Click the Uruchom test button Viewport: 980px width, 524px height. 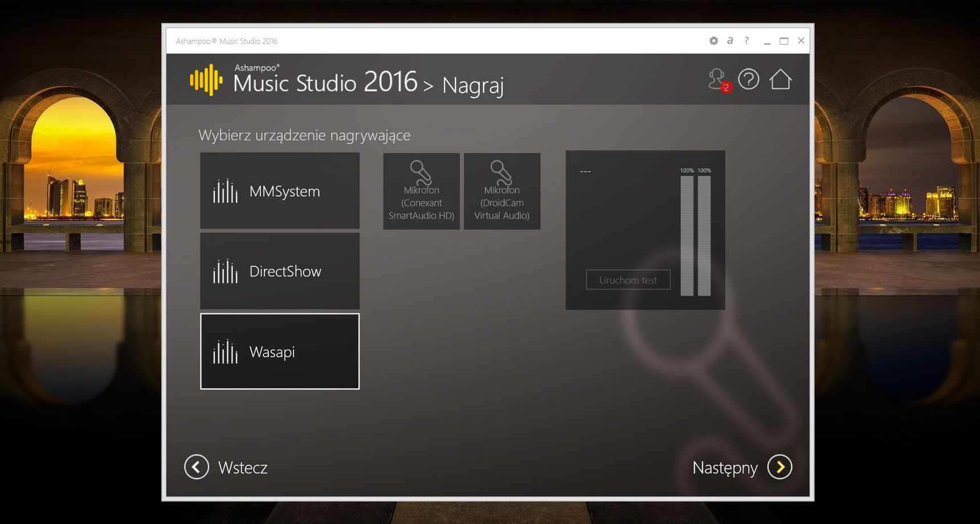pos(628,280)
